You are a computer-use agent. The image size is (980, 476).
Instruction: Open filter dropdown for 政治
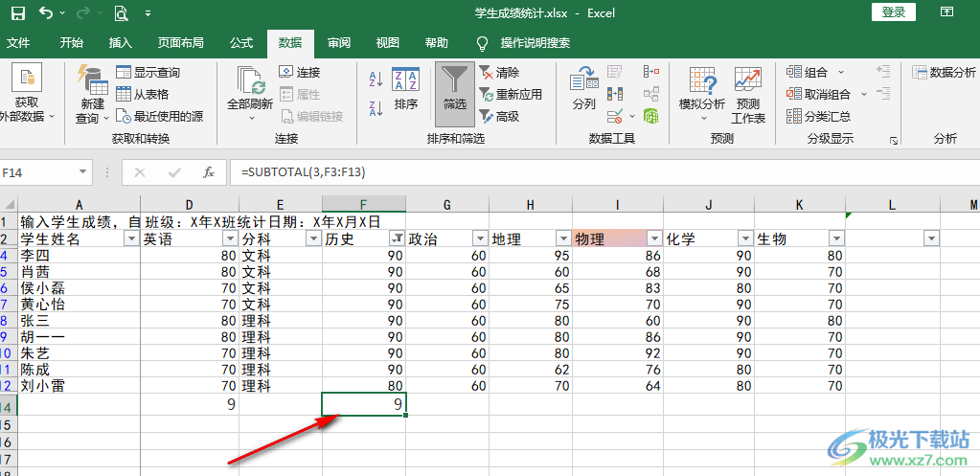(480, 238)
